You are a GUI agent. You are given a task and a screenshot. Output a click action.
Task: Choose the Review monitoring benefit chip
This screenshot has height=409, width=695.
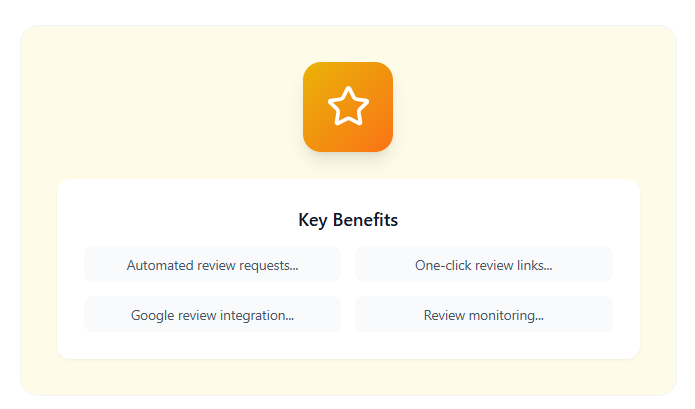[x=483, y=315]
